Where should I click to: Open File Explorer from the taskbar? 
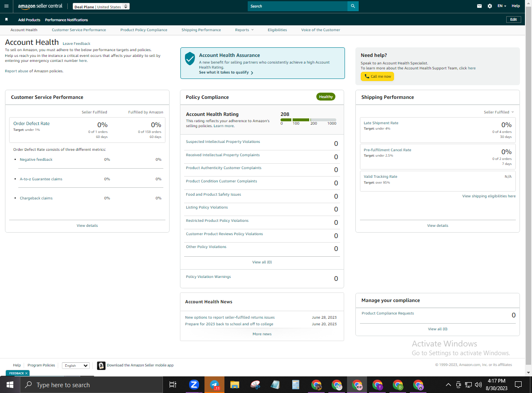pyautogui.click(x=235, y=385)
